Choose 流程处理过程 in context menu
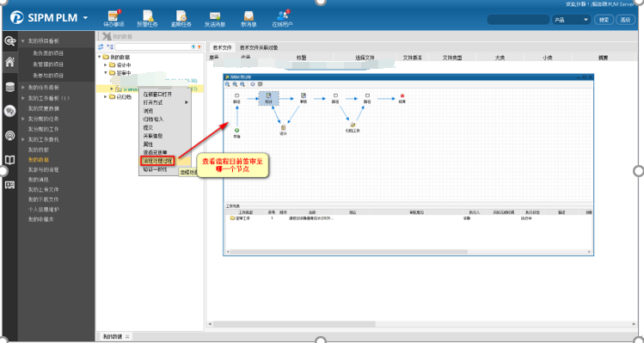The height and width of the screenshot is (343, 644). pos(157,160)
